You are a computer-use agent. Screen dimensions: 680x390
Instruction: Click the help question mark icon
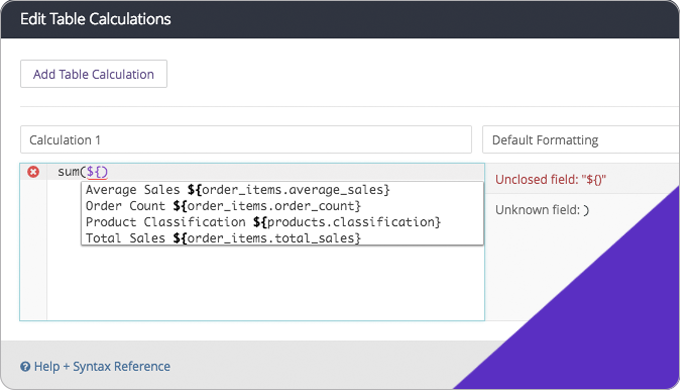click(x=25, y=367)
